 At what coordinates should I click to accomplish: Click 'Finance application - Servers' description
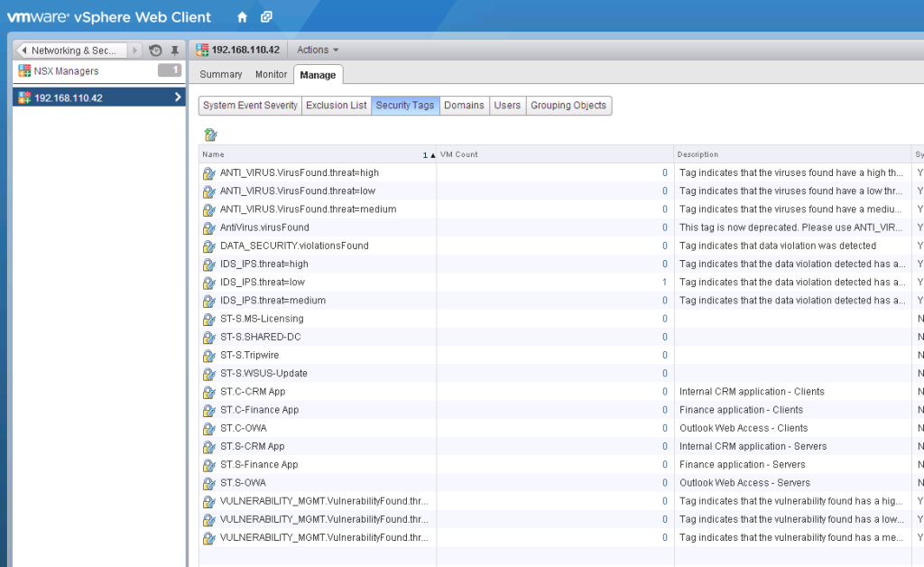coord(743,464)
